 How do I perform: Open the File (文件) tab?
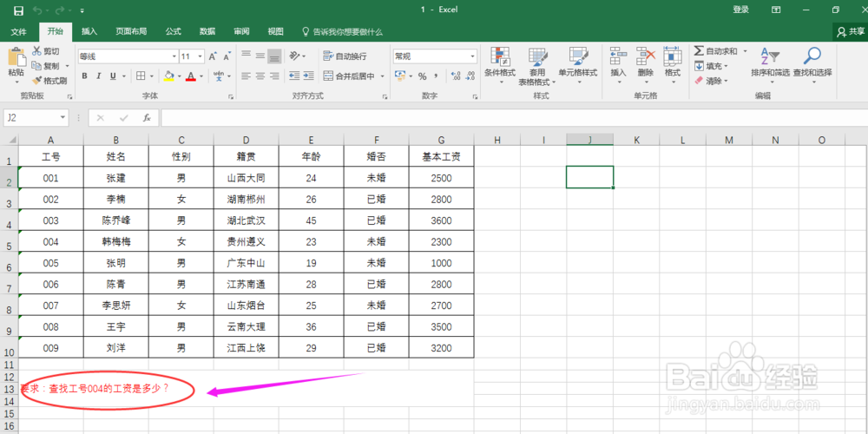[19, 31]
